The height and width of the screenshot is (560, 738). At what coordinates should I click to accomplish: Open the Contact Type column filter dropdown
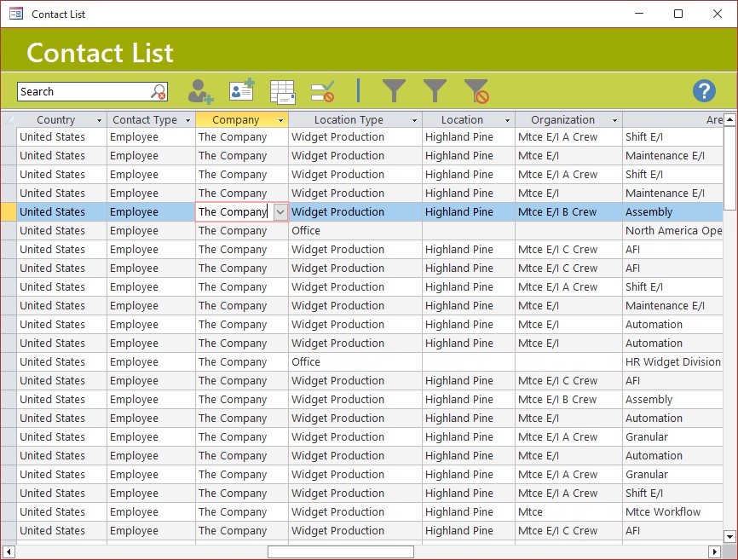(x=187, y=120)
